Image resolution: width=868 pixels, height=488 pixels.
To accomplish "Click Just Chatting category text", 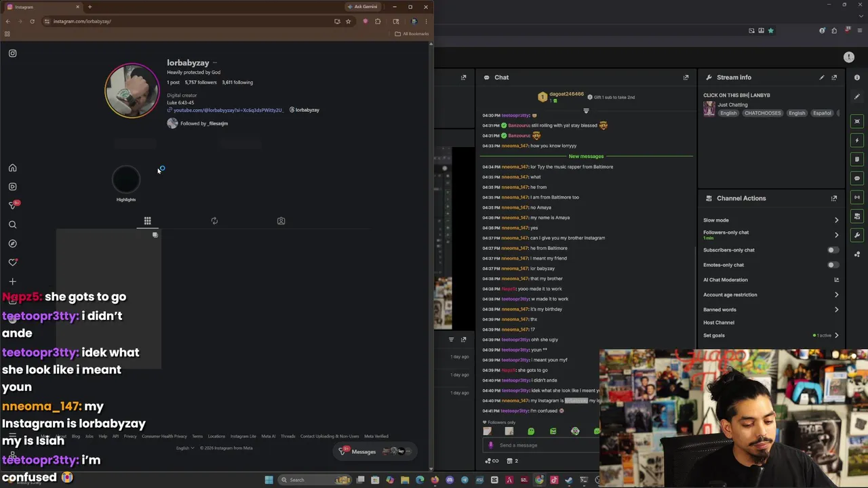I will tap(732, 105).
